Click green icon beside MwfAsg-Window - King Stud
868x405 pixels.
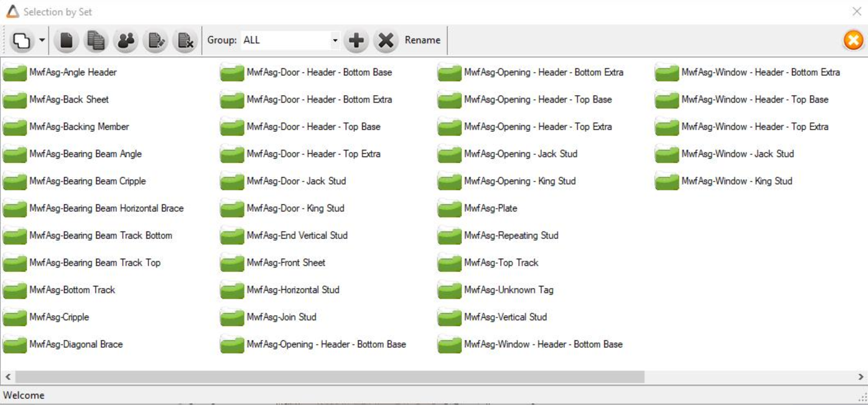[x=667, y=181]
